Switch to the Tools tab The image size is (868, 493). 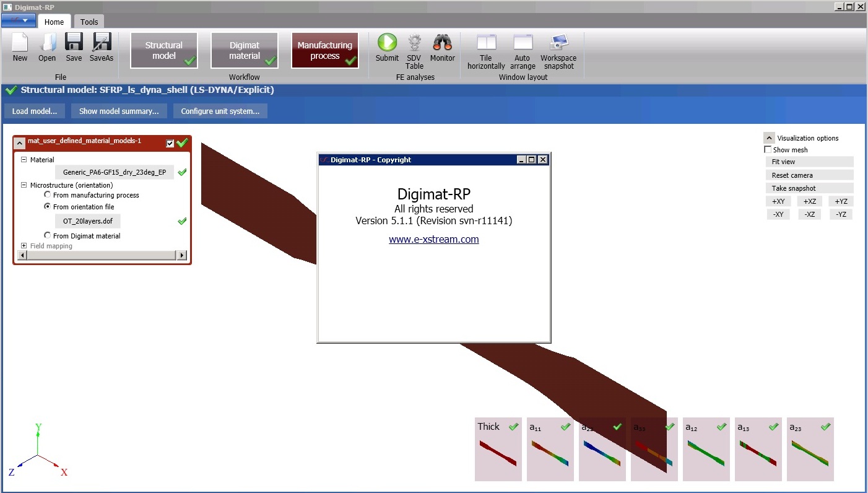(x=89, y=22)
